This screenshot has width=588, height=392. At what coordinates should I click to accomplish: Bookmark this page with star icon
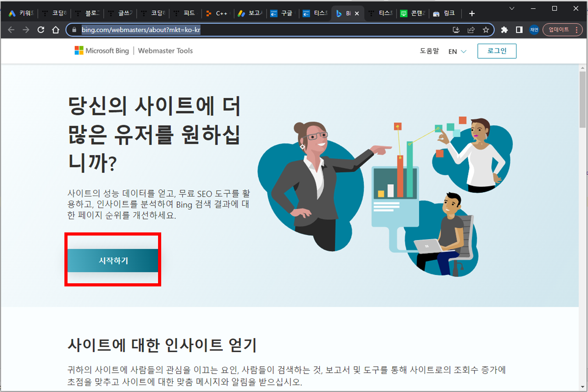486,30
